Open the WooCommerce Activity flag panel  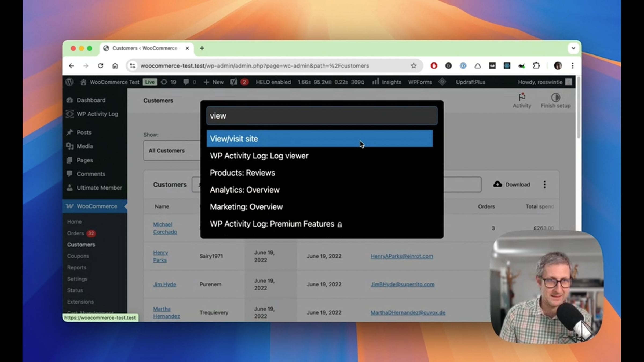522,101
